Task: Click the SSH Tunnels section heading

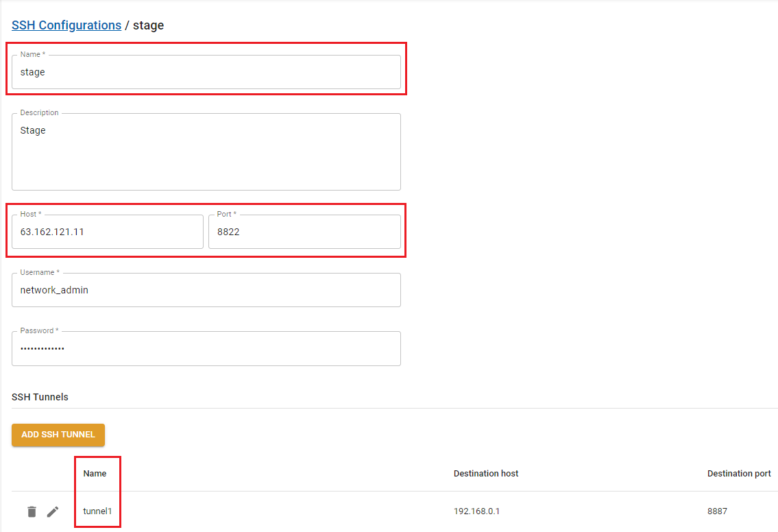Action: click(40, 397)
